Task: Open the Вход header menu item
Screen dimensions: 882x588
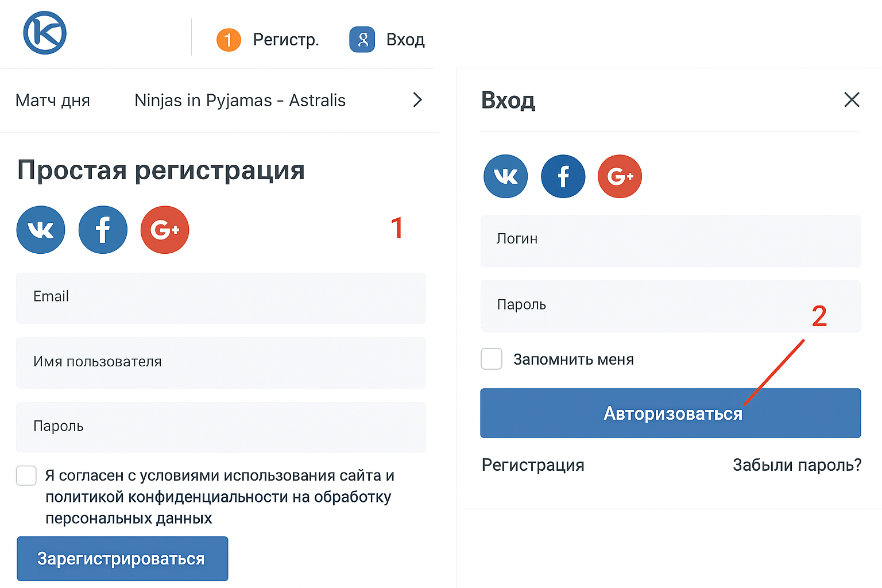Action: point(405,40)
